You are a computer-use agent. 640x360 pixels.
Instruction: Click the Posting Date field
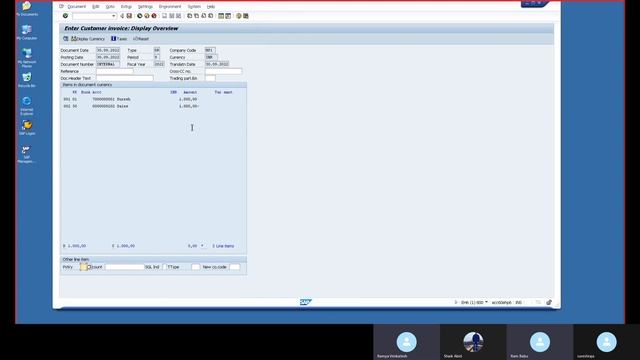click(108, 57)
